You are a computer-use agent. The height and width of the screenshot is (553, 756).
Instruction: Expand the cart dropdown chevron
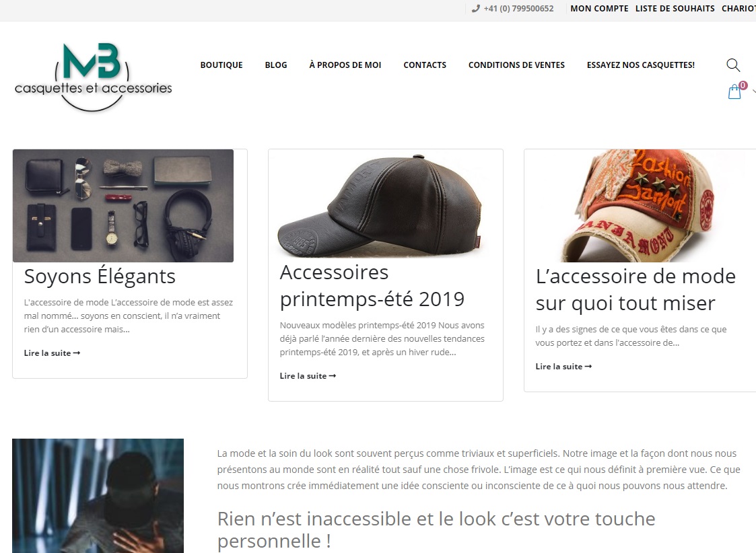coord(753,91)
